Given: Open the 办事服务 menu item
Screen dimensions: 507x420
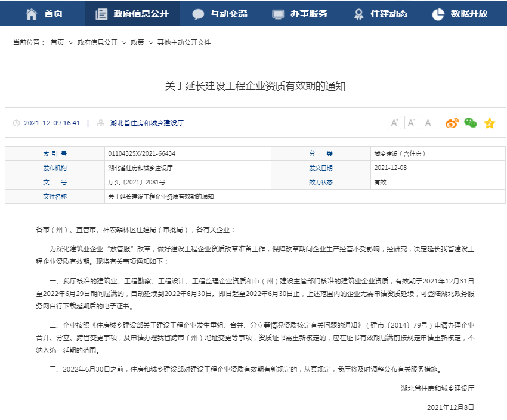Looking at the screenshot, I should tap(298, 13).
